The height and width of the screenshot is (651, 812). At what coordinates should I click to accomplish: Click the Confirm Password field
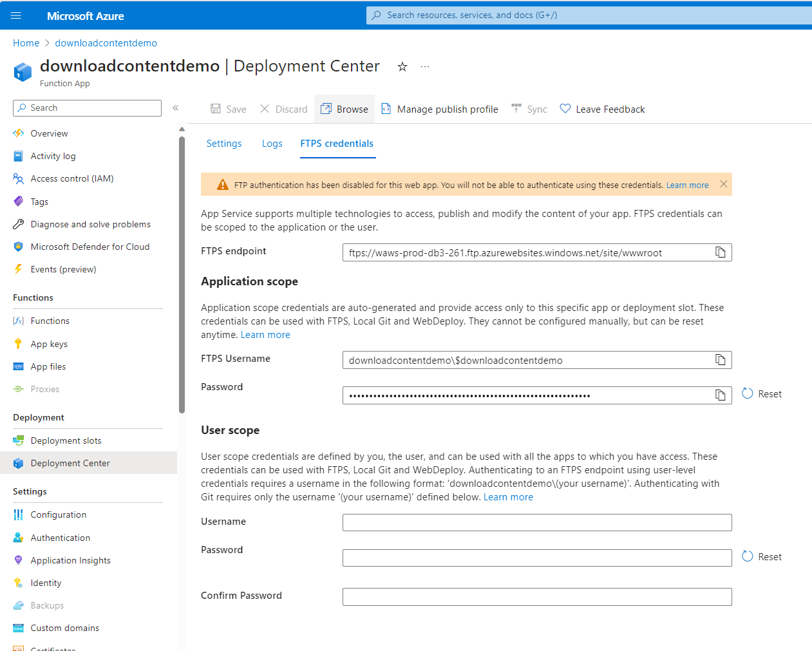(537, 597)
